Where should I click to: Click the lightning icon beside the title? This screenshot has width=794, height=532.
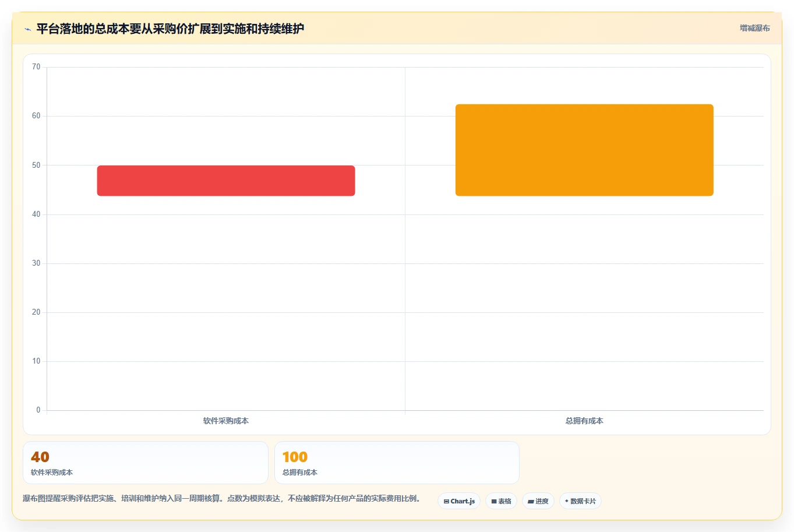[x=27, y=29]
